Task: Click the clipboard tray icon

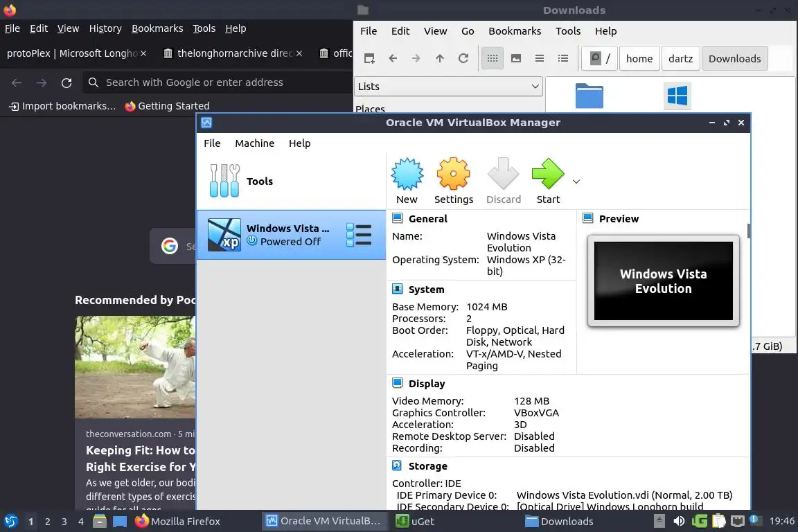Action: click(x=718, y=522)
